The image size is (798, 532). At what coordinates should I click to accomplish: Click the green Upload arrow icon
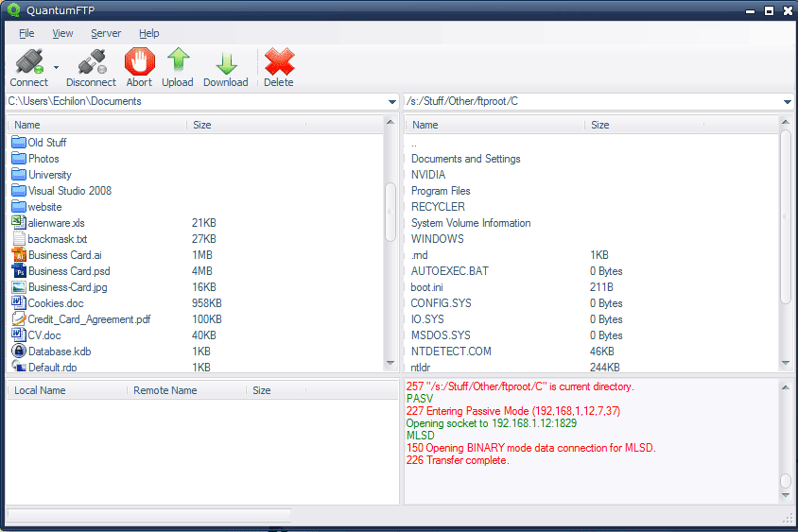(178, 62)
